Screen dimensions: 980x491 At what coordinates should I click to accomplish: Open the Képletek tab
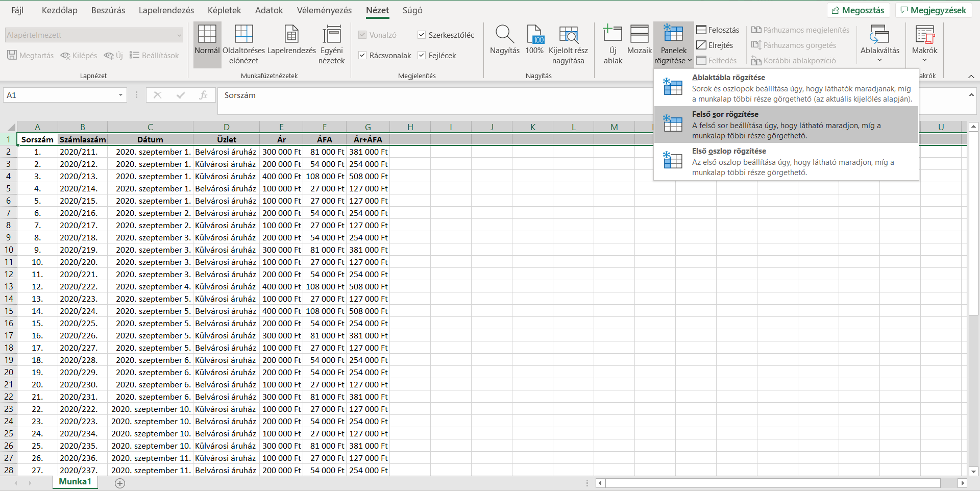[x=224, y=10]
